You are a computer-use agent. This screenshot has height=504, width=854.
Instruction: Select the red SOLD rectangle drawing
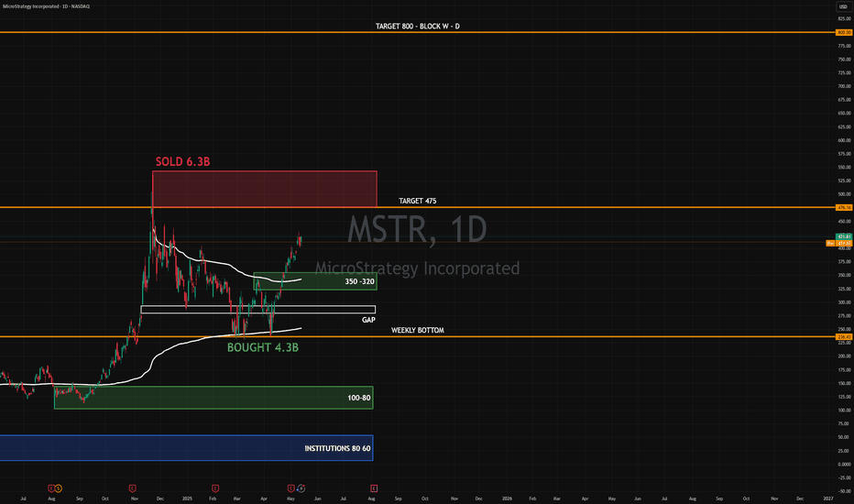[265, 189]
